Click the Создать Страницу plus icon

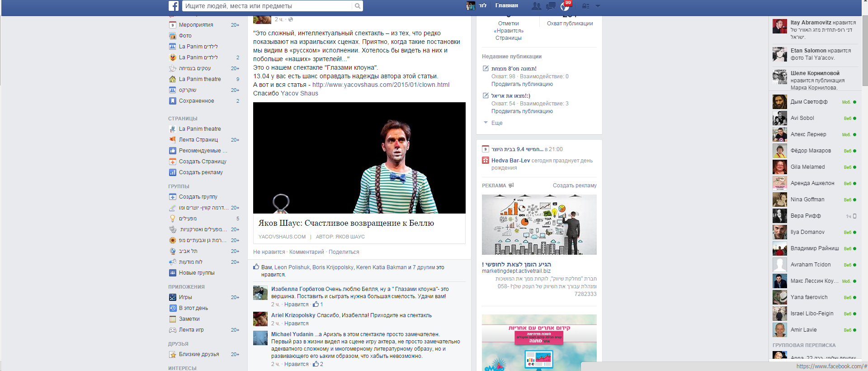[x=172, y=162]
